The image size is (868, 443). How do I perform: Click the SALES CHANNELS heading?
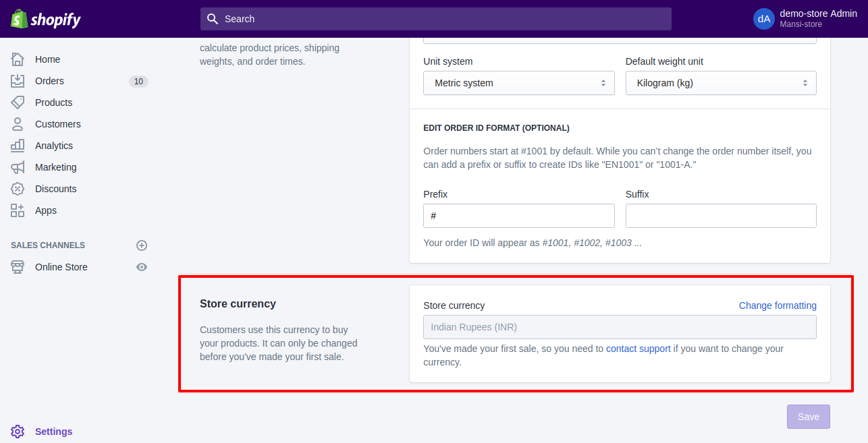(48, 245)
